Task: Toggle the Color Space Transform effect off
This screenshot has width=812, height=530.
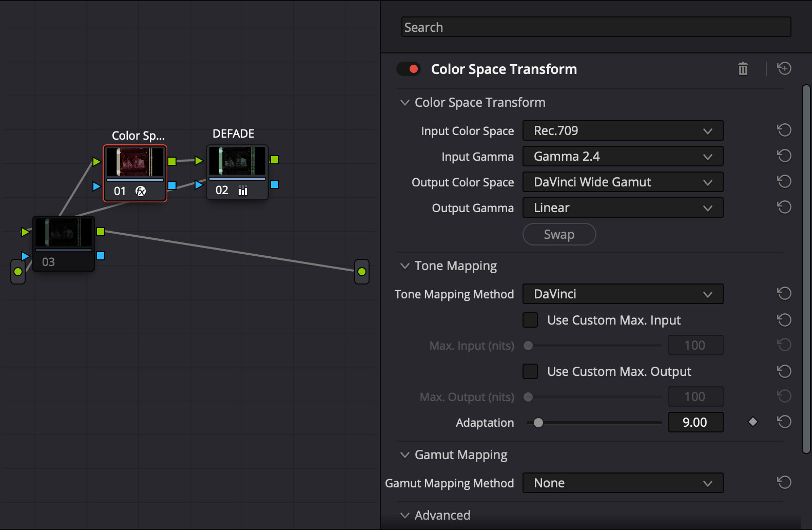Action: click(x=409, y=69)
